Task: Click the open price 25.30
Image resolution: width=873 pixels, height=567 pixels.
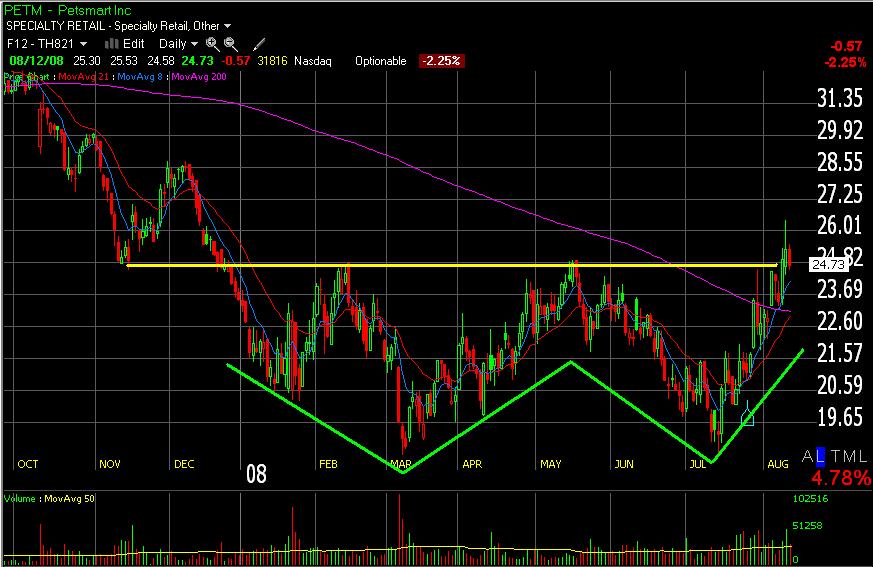Action: pos(86,61)
